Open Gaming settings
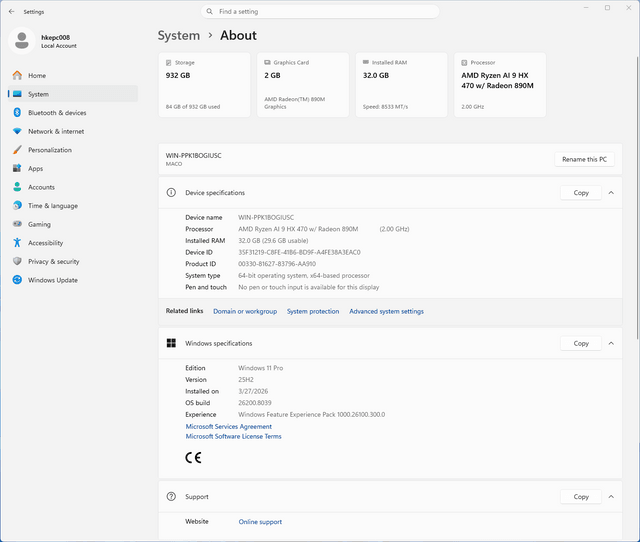The width and height of the screenshot is (640, 542). [x=73, y=224]
